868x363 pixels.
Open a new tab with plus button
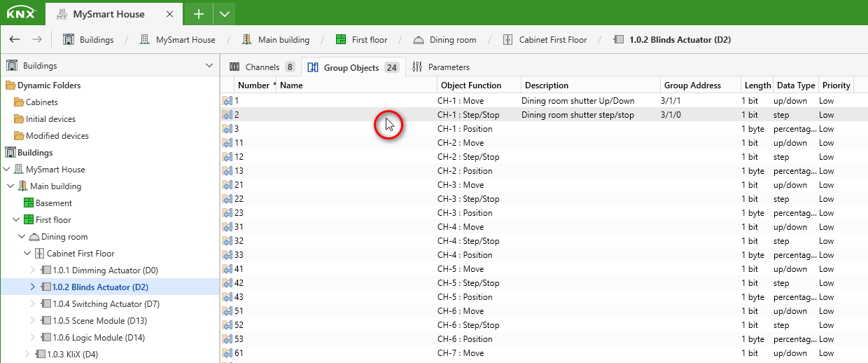click(199, 14)
